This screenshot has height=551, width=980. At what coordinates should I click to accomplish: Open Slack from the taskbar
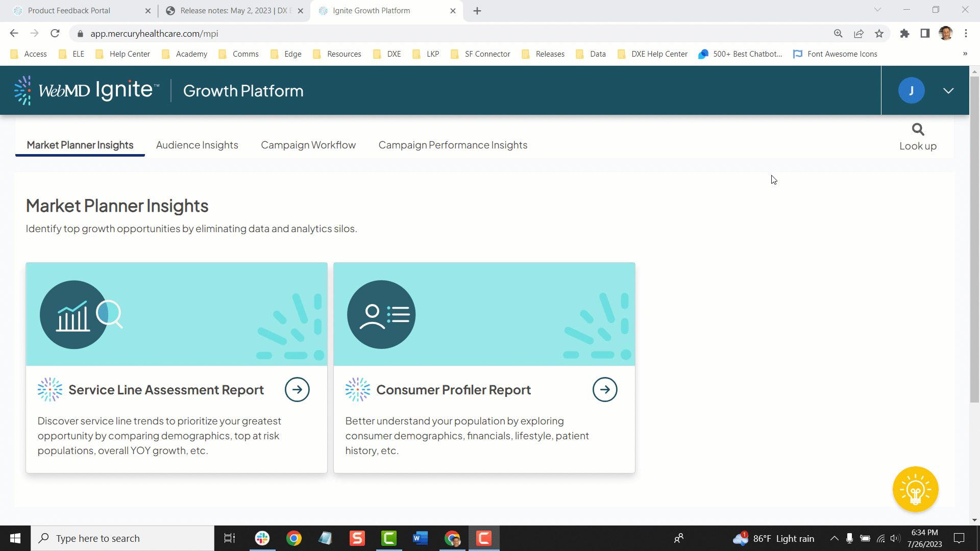[x=262, y=538]
